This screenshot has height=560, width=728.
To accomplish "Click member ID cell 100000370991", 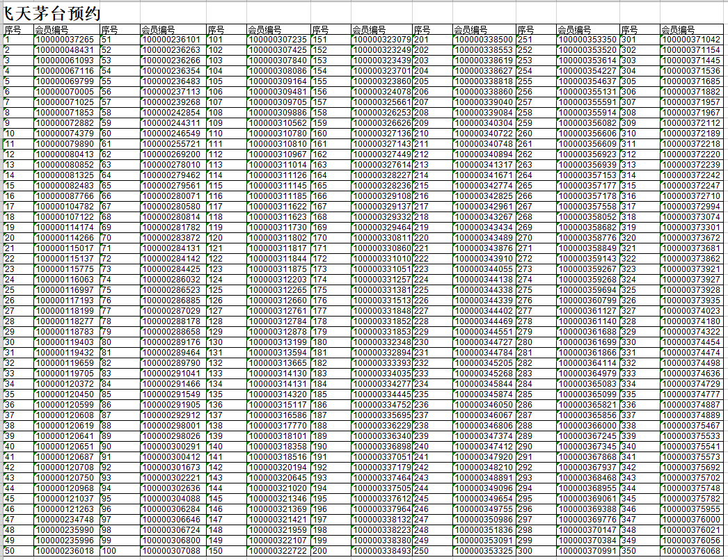I will (x=587, y=550).
